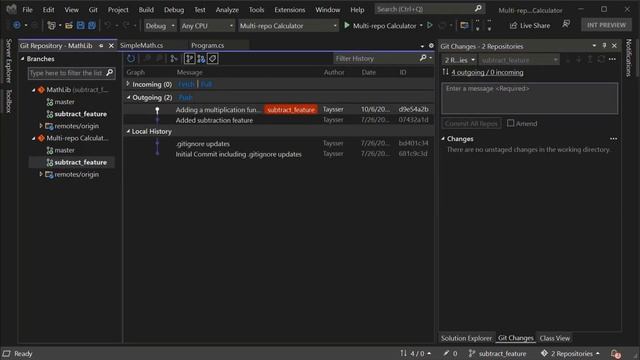Click Start Without Debugging outline play icon
The height and width of the screenshot is (360, 640).
click(x=430, y=25)
